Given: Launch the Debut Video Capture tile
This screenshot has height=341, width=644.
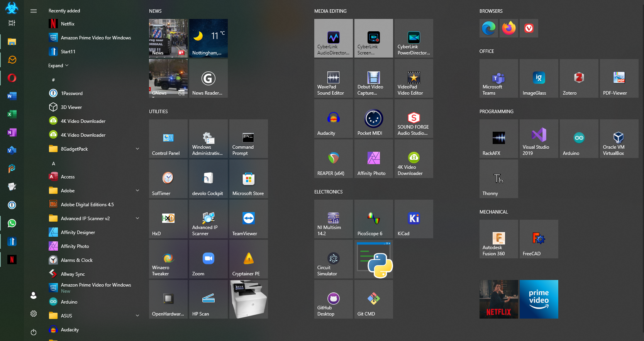Looking at the screenshot, I should pos(374,78).
